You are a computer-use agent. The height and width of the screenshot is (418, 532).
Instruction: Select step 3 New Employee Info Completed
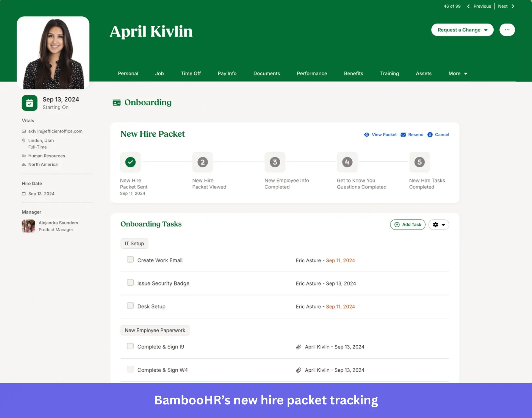(275, 162)
